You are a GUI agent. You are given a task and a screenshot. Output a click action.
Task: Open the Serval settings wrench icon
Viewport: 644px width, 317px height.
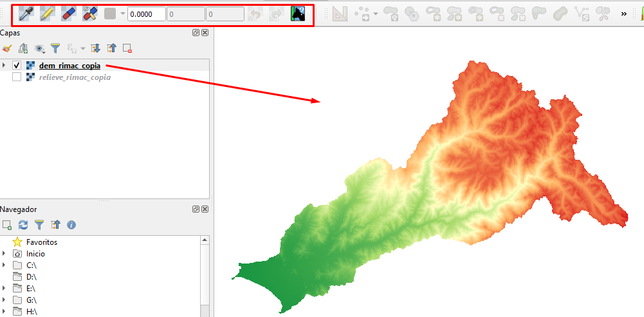tap(90, 14)
